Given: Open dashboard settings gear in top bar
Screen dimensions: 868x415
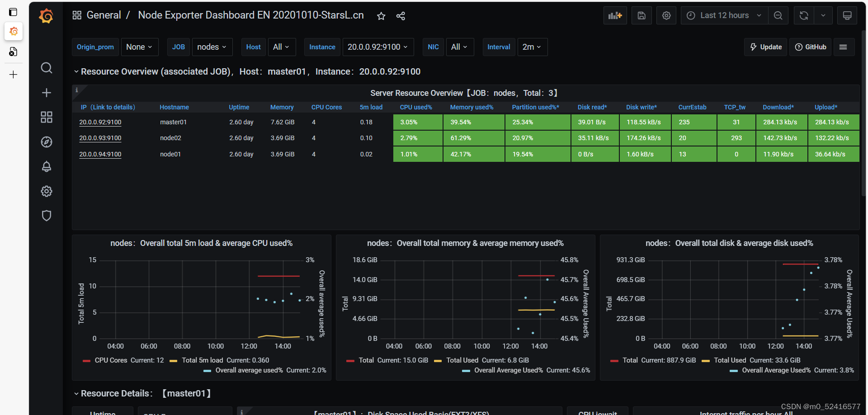Looking at the screenshot, I should coord(666,15).
